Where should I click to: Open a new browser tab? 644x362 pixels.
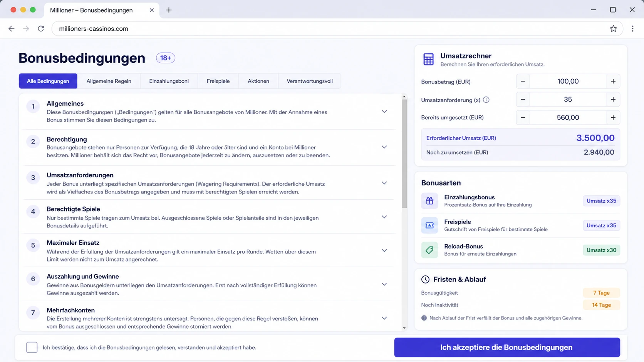169,10
